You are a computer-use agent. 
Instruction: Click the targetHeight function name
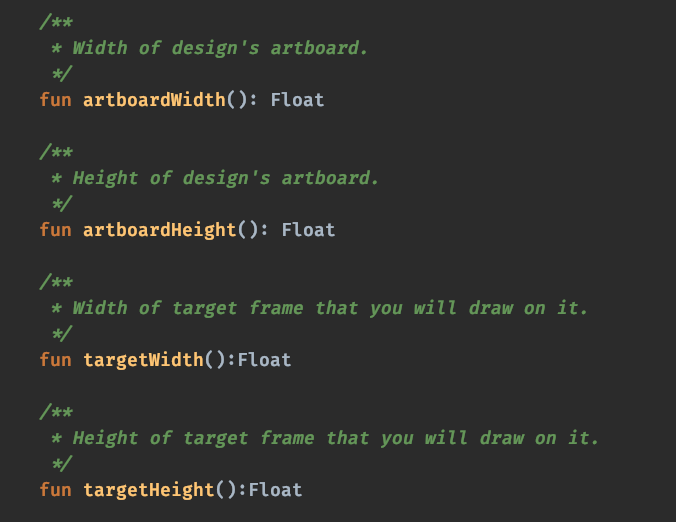(149, 490)
